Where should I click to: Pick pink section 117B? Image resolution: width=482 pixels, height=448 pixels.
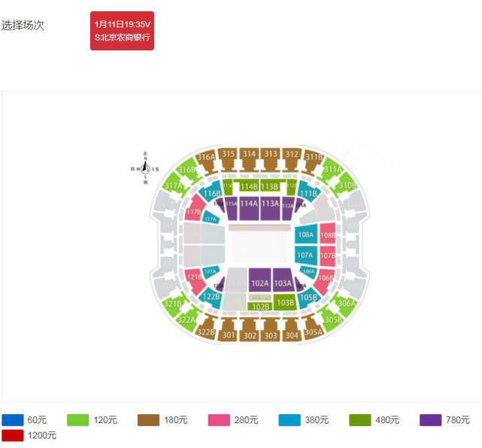(x=195, y=208)
